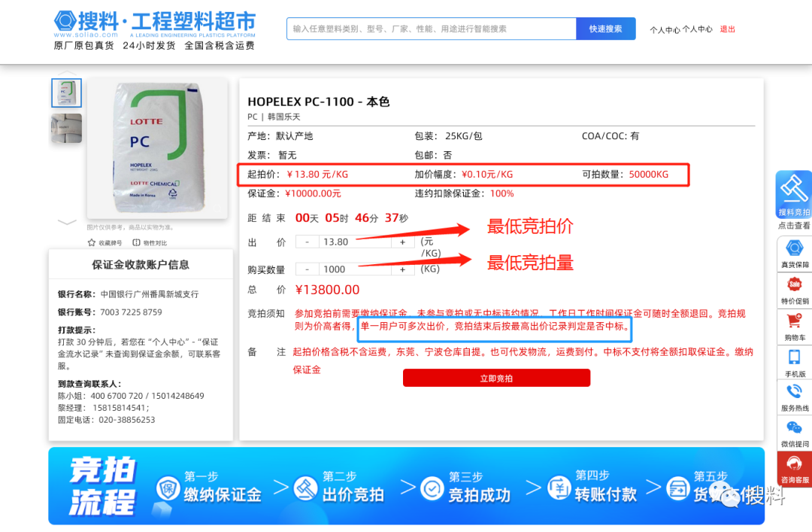Decrease bid price with the minus button
Image resolution: width=812 pixels, height=532 pixels.
308,242
